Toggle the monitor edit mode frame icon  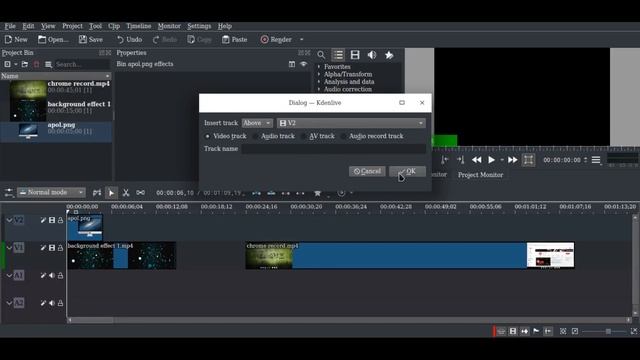pyautogui.click(x=528, y=160)
